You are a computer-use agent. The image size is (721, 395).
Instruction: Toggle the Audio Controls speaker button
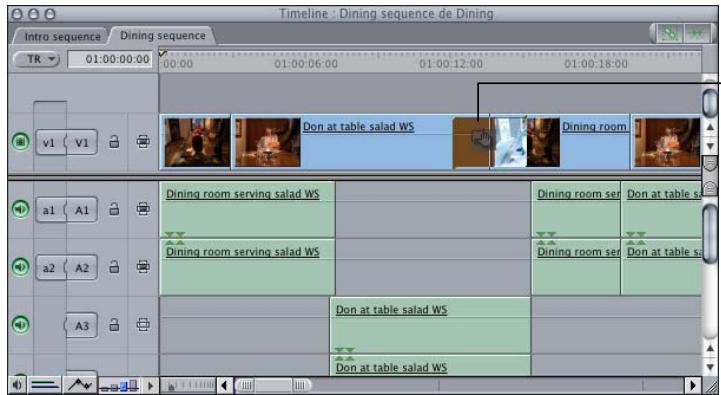[x=17, y=385]
